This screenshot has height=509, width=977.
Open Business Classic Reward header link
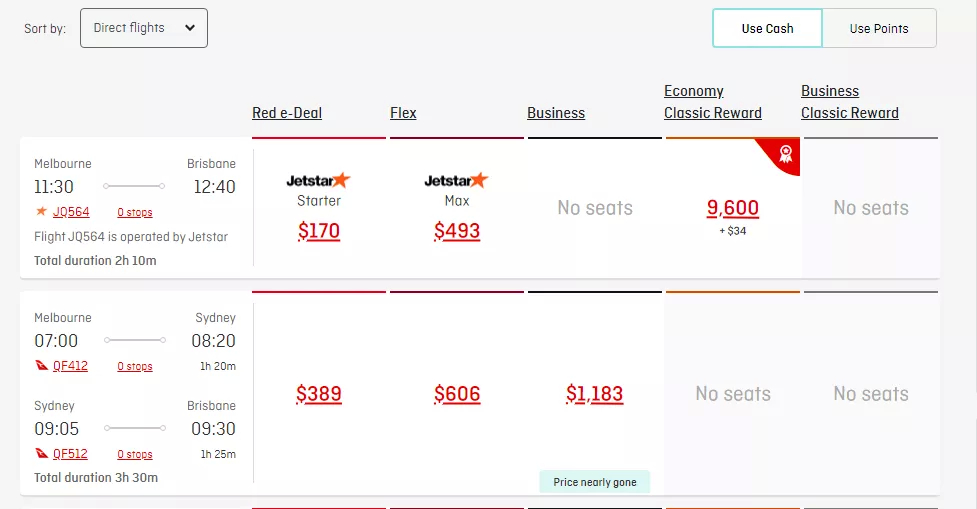pyautogui.click(x=850, y=102)
